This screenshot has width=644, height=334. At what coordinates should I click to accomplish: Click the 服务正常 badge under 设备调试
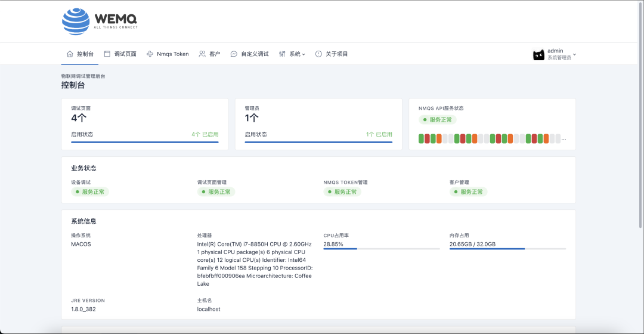click(90, 192)
